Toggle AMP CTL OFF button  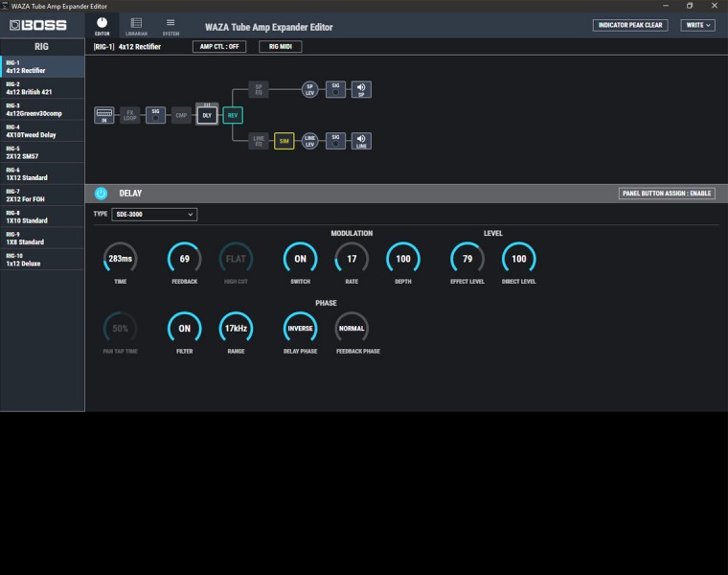tap(219, 46)
